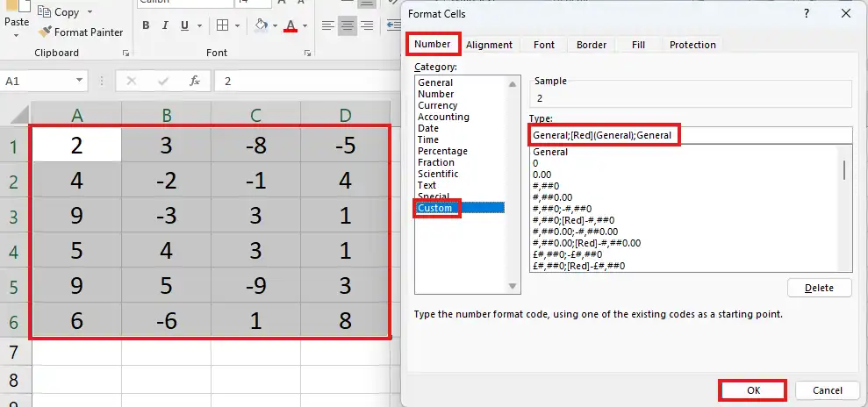
Task: Align text left in the ribbon
Action: (x=328, y=25)
